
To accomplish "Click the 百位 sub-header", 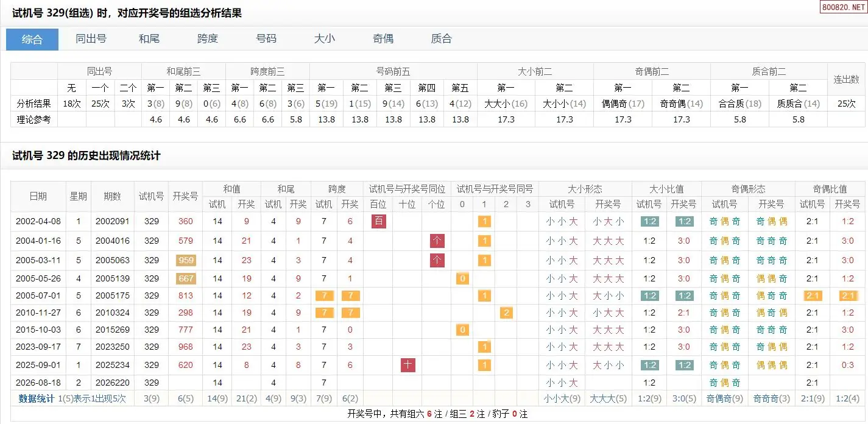I will point(378,204).
